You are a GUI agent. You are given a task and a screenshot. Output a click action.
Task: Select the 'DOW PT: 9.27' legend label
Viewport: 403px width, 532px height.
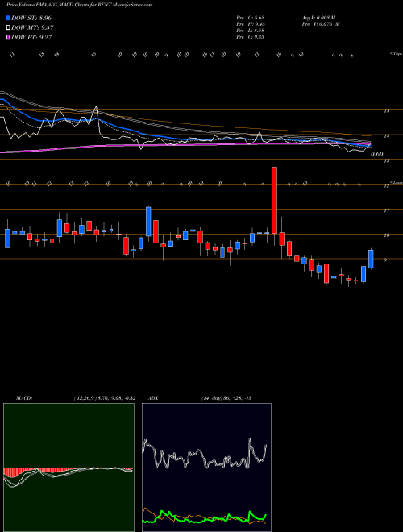31,37
